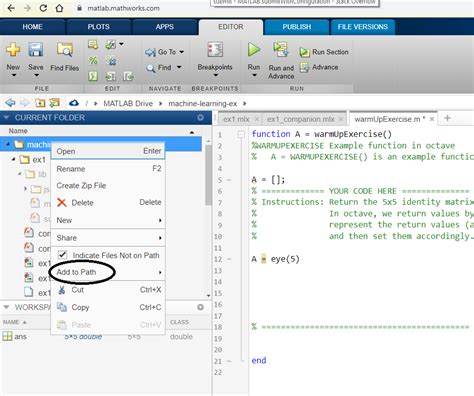Click the Go To arrow icon
This screenshot has width=474, height=396.
150,52
